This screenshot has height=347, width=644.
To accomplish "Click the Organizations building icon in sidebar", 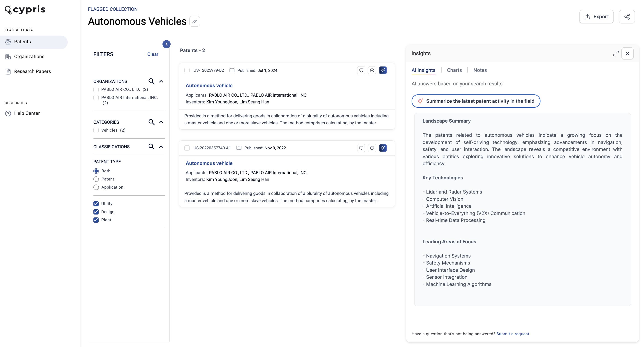I will click(8, 57).
